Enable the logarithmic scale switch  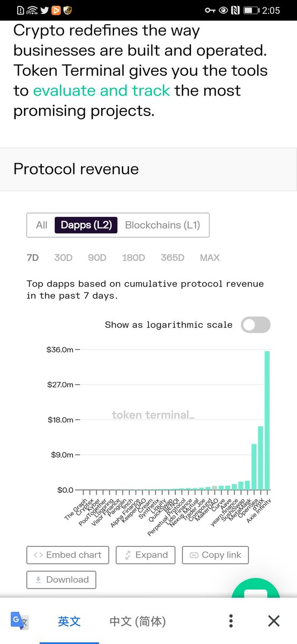point(256,325)
